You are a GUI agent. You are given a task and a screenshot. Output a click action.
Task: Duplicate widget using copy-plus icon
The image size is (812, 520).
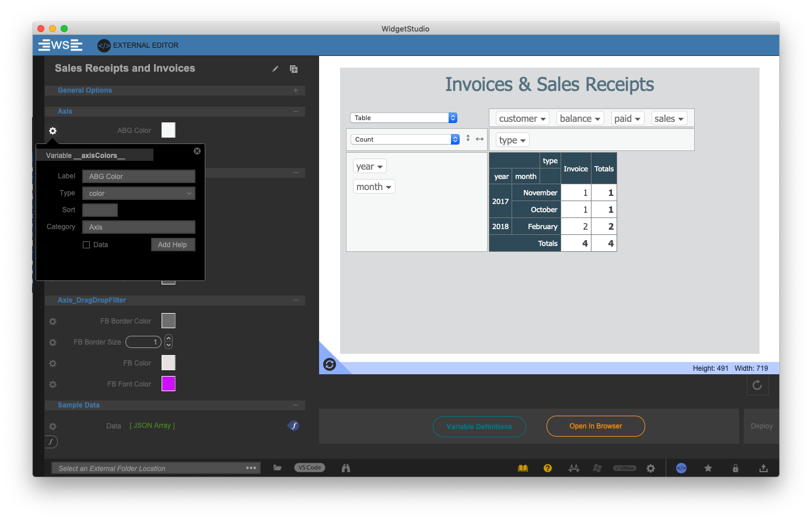tap(294, 69)
